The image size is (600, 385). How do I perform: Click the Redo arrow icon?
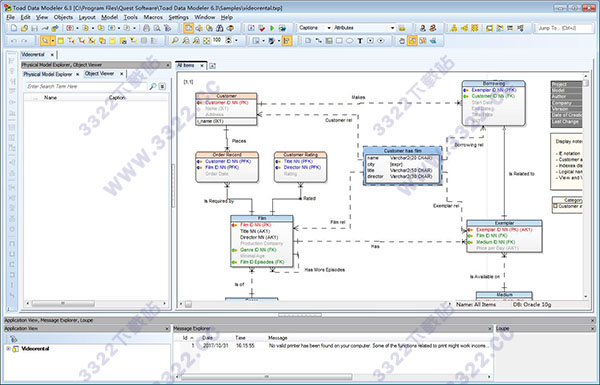(24, 41)
